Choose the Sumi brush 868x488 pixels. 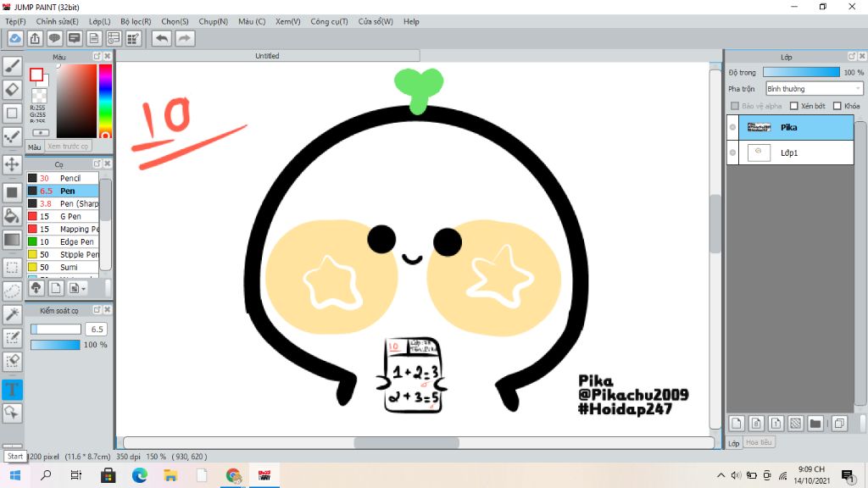[x=63, y=267]
